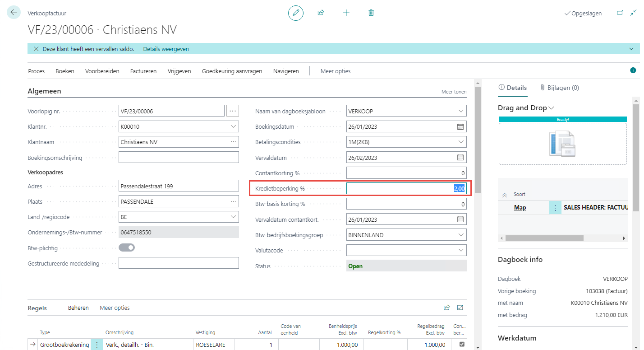Toggle the Btw-plichtig switch
The width and height of the screenshot is (644, 350).
[127, 247]
